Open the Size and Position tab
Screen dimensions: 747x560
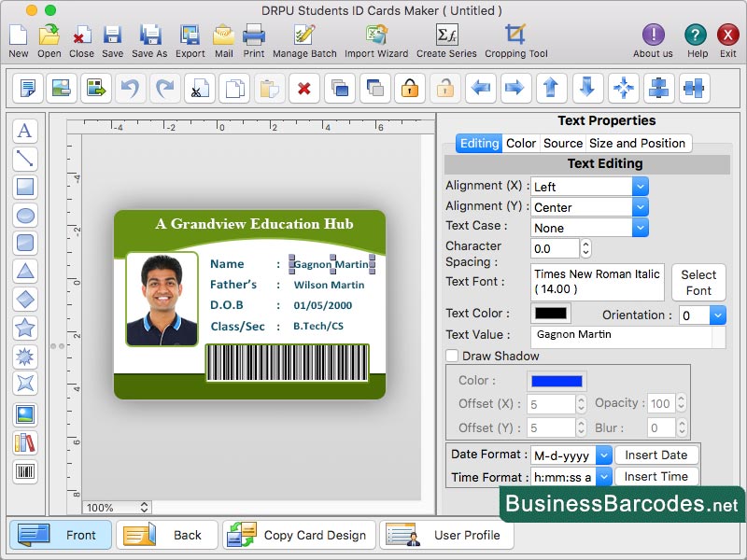tap(639, 143)
